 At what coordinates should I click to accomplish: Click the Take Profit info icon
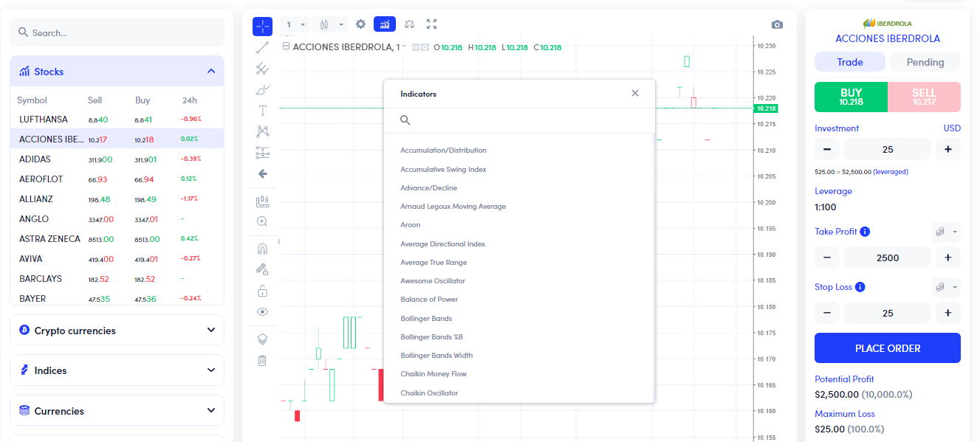pyautogui.click(x=865, y=232)
